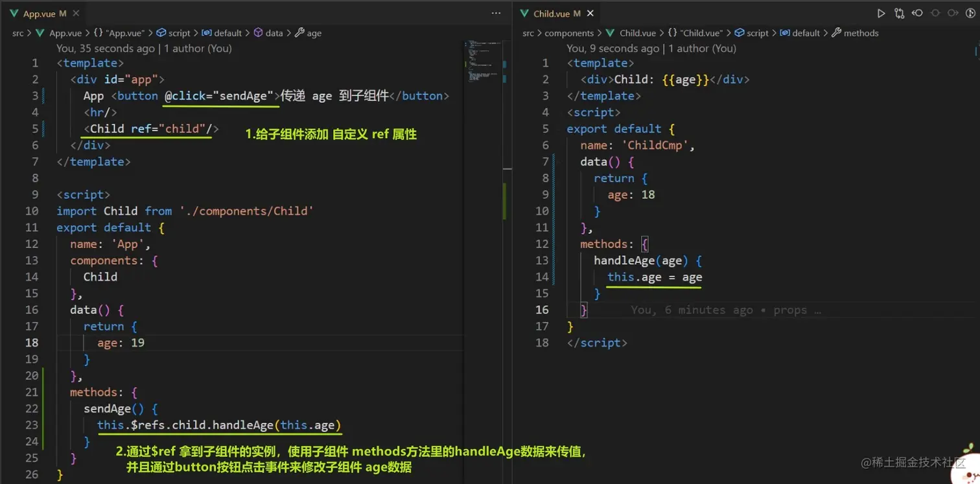Open the script breadcrumb in Child.vue editor
This screenshot has height=484, width=980.
[751, 33]
